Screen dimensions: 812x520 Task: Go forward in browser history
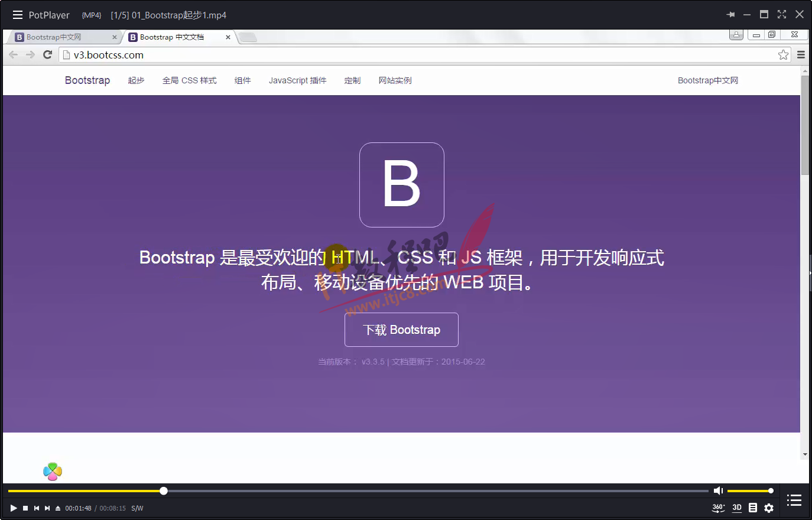(30, 55)
